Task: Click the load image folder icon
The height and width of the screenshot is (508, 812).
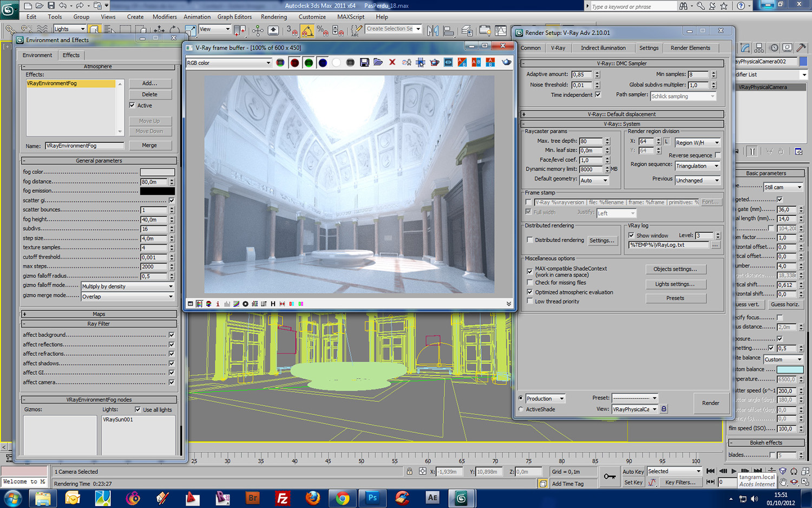Action: pyautogui.click(x=378, y=63)
